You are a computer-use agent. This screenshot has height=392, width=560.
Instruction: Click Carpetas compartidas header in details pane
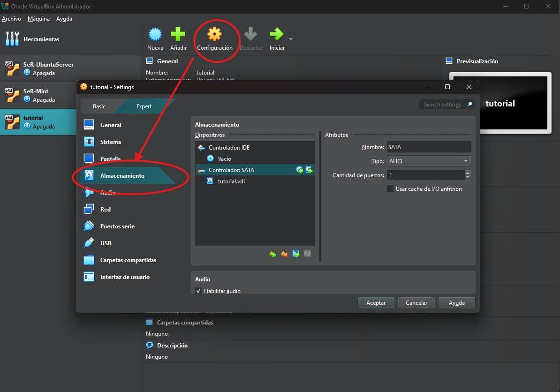click(185, 323)
